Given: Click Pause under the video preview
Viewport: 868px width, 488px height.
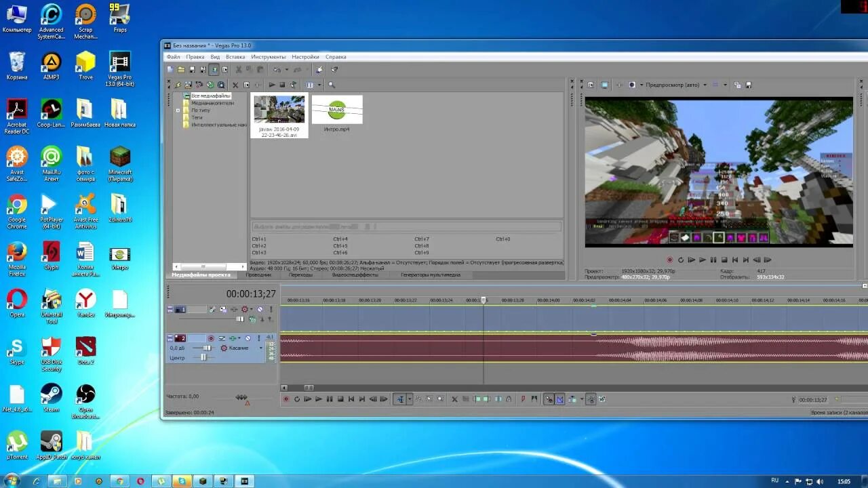Looking at the screenshot, I should point(713,260).
